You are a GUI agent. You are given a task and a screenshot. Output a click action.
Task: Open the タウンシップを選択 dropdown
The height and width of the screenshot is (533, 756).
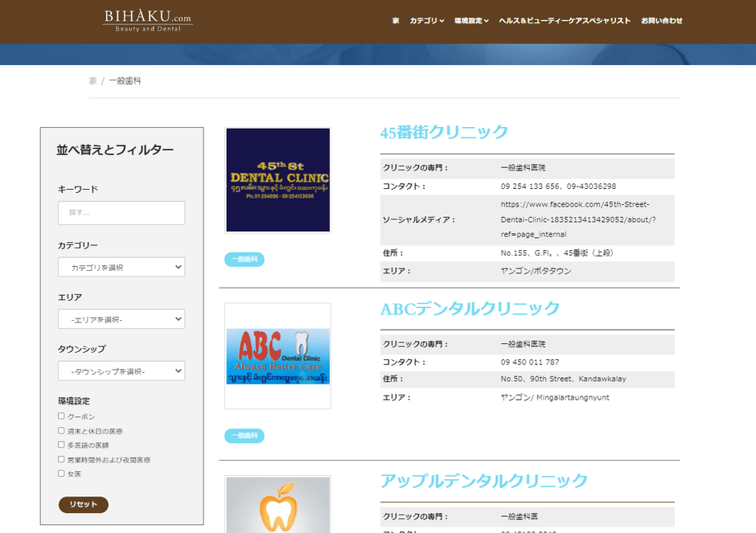click(x=121, y=371)
